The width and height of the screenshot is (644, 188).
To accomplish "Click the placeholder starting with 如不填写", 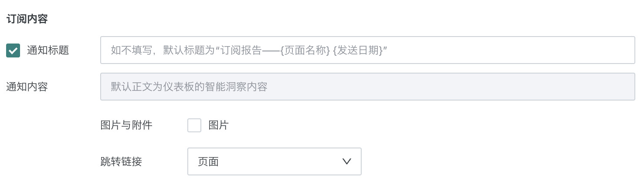I will (249, 50).
